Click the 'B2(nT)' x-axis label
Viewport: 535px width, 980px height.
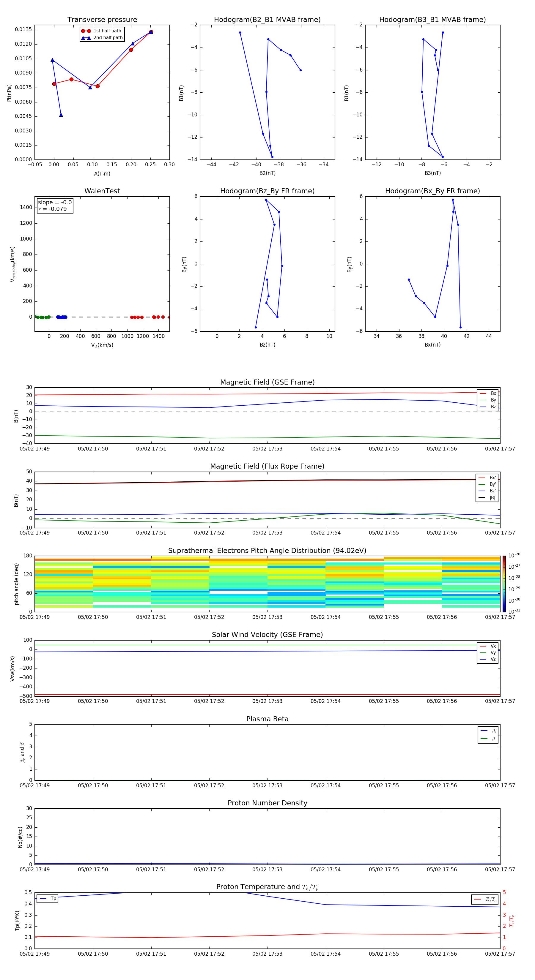pos(267,173)
